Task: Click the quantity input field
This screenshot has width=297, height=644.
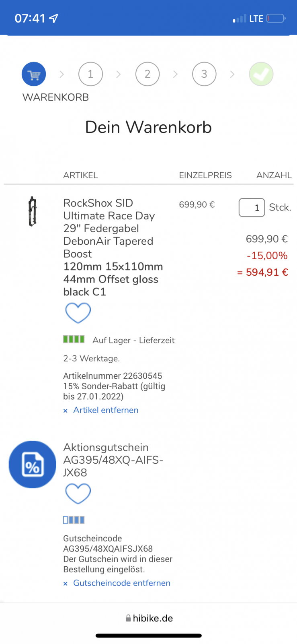Action: (252, 208)
